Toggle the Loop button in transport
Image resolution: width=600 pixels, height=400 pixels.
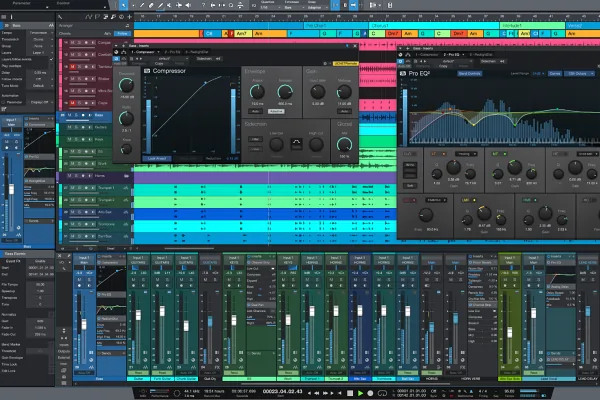coord(382,393)
